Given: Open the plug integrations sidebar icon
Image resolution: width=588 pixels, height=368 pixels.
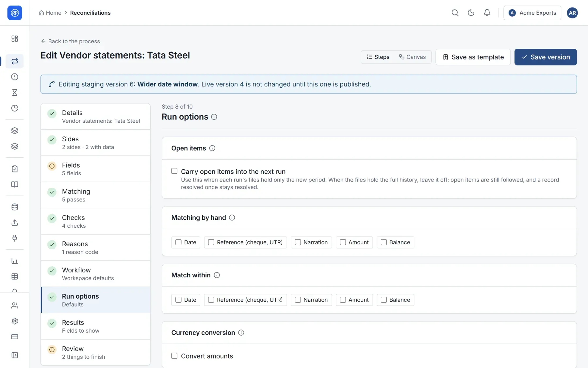Looking at the screenshot, I should (15, 238).
